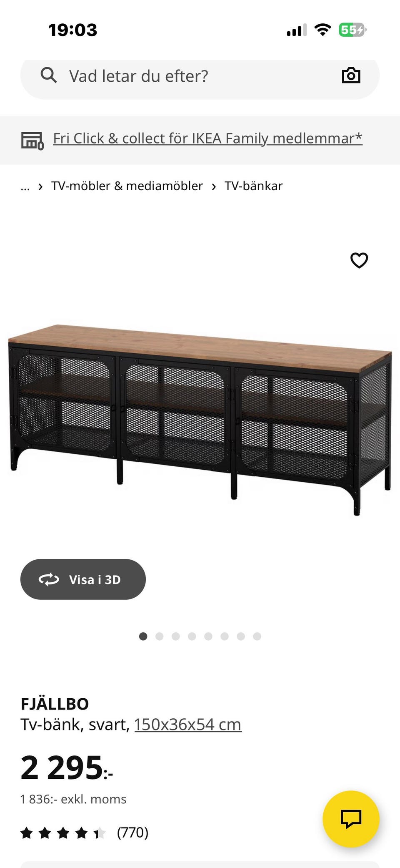Add FJÄLLBO to favorites with heart icon
400x868 pixels.
click(x=359, y=260)
